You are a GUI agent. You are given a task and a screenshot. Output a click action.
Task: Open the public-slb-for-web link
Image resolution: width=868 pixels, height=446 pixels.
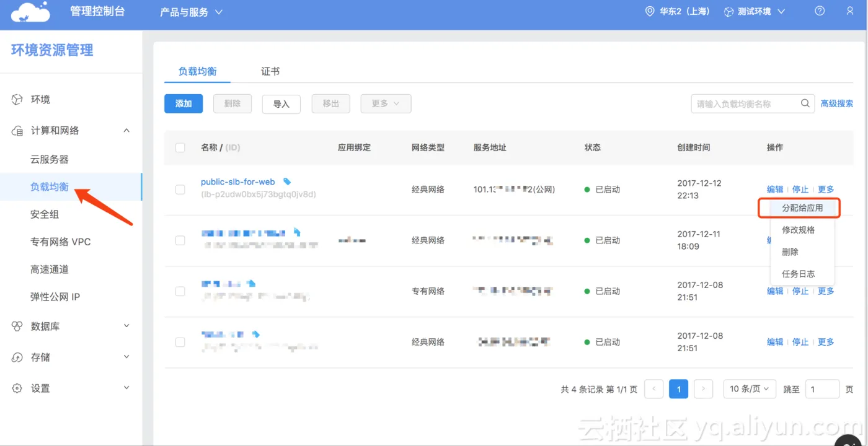pos(238,181)
